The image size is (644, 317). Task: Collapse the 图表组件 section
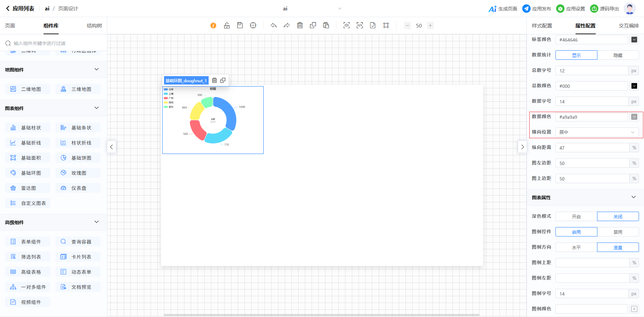coord(97,108)
